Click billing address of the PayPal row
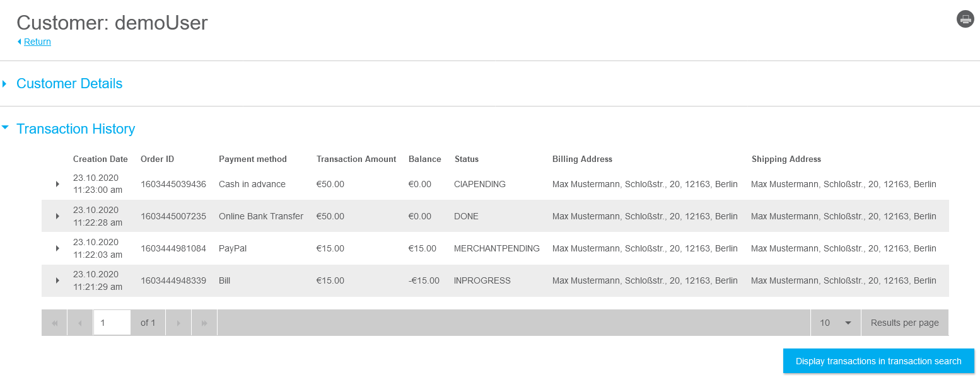 click(645, 248)
